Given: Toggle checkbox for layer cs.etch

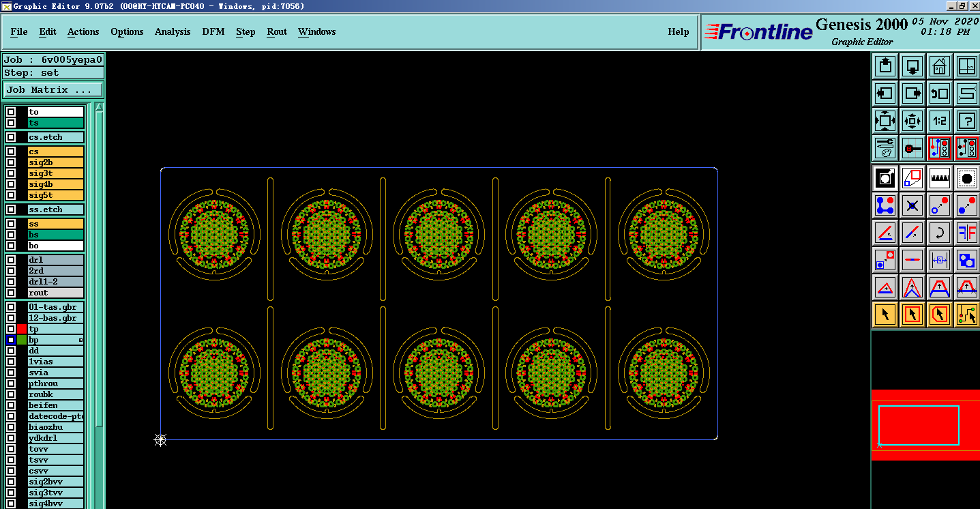Looking at the screenshot, I should [x=11, y=137].
